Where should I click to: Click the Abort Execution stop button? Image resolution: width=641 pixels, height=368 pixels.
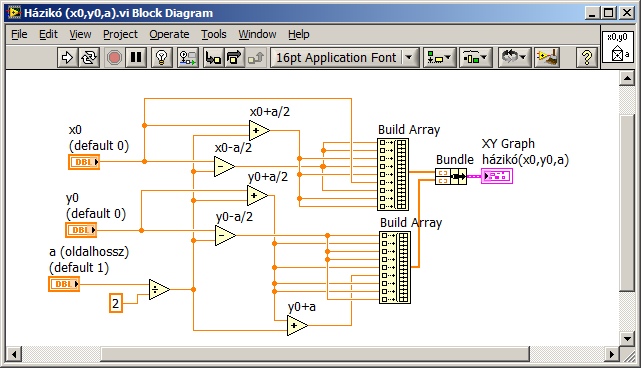114,58
